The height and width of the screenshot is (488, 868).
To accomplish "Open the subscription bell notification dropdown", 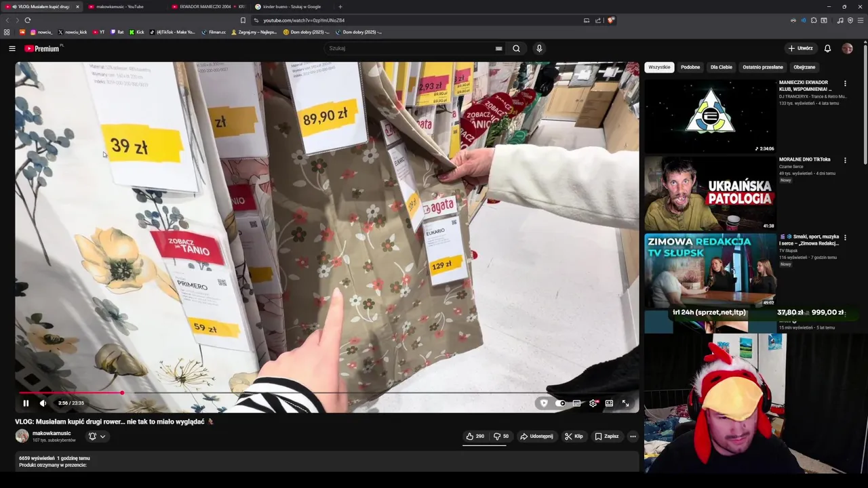I will [97, 436].
